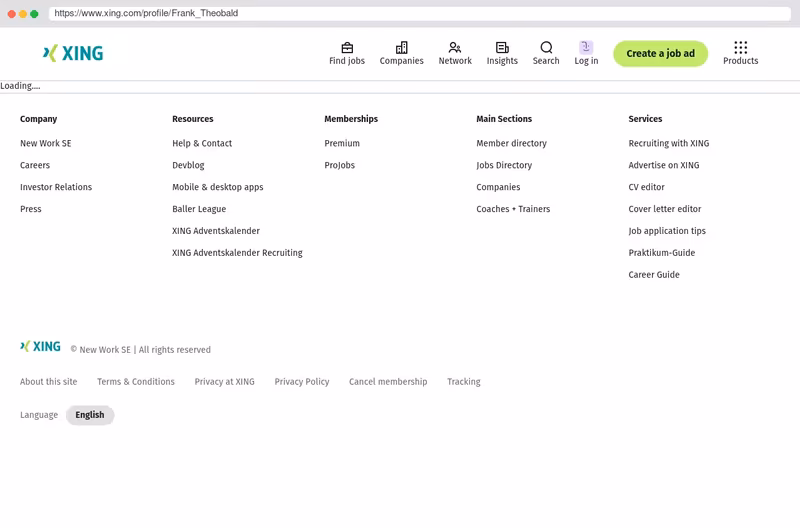Click the Memberships column heading

(351, 119)
